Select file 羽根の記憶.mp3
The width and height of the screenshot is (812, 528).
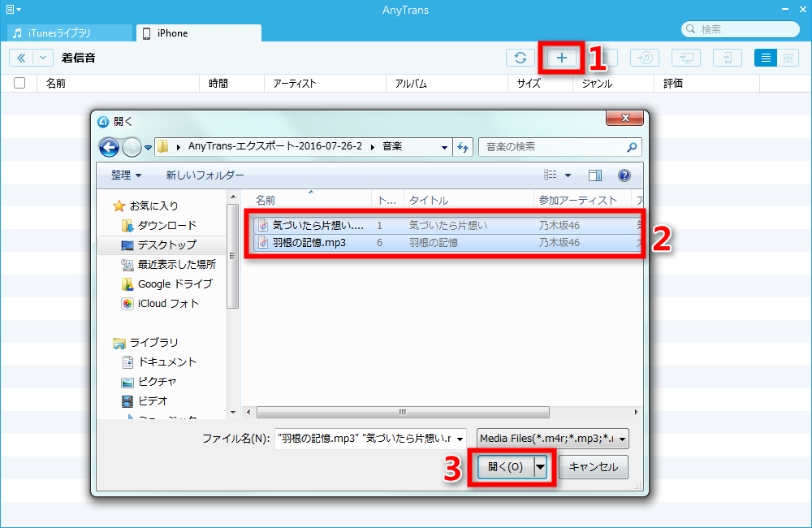point(447,243)
